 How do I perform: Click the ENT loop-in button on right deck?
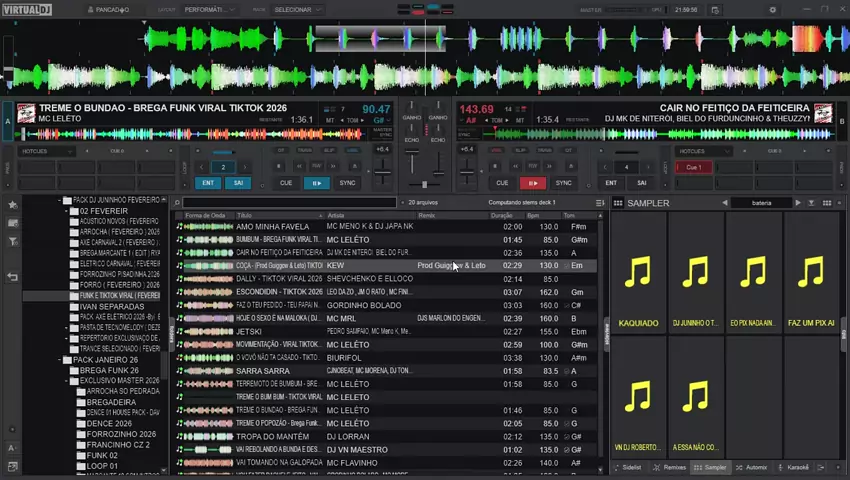tap(611, 183)
